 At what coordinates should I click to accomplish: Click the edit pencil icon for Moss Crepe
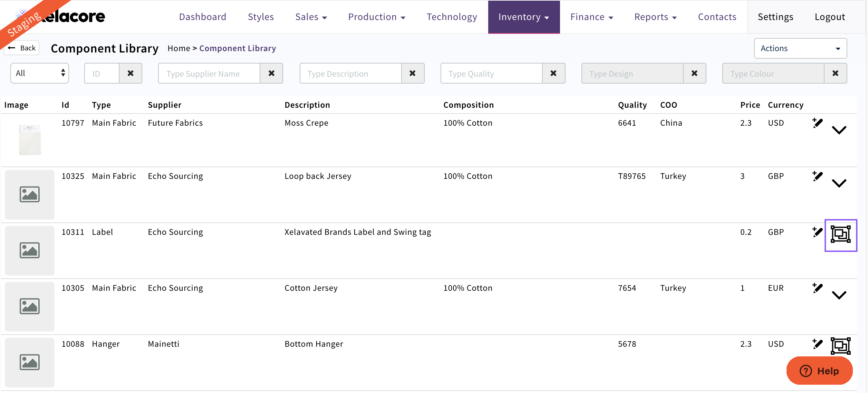(817, 123)
